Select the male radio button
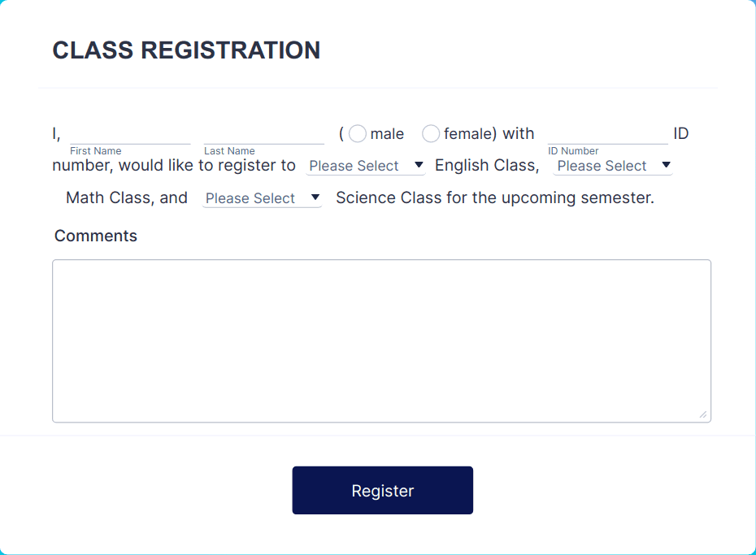Screen dimensions: 756x555 click(x=357, y=133)
